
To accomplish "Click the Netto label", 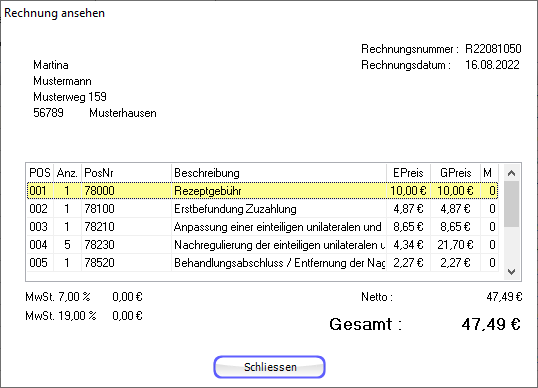I will point(377,297).
